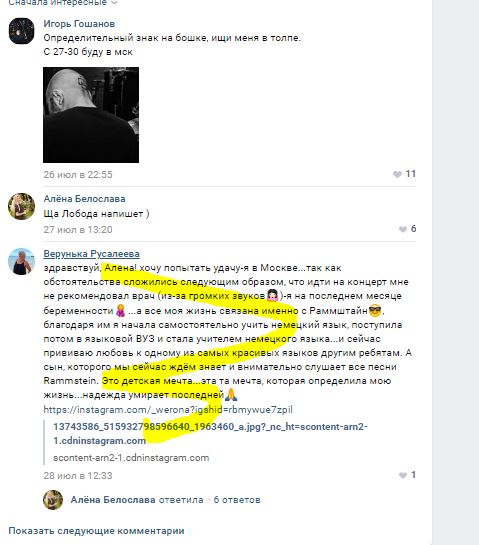Like Игорь Гошанов's comment heart icon
The width and height of the screenshot is (479, 545).
point(397,174)
